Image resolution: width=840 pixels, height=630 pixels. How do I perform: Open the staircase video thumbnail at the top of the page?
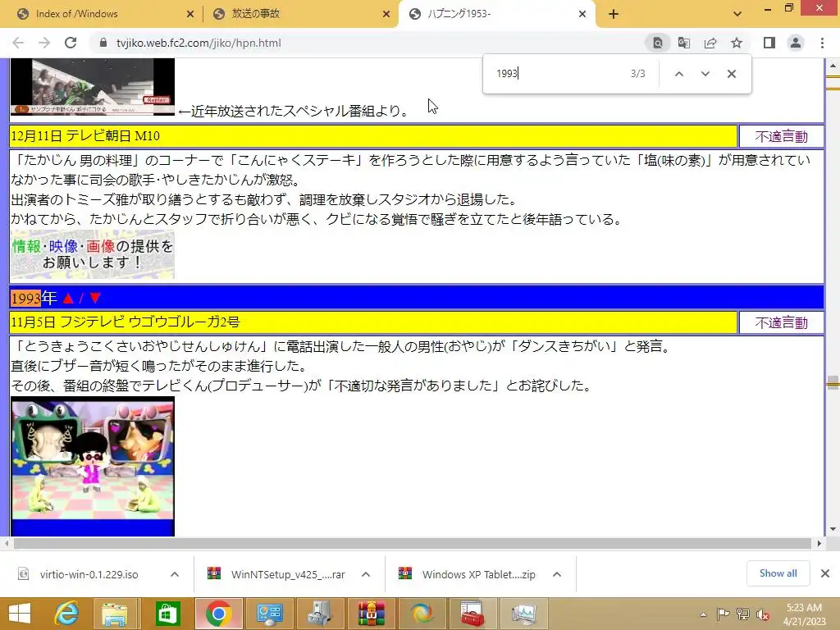click(x=92, y=87)
